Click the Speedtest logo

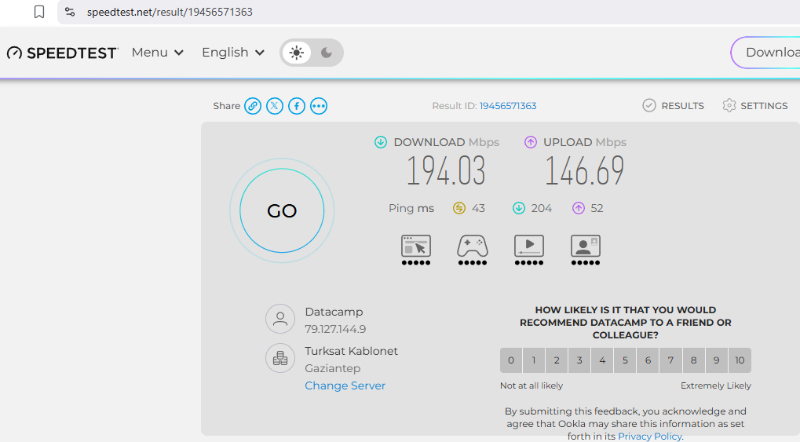coord(62,53)
